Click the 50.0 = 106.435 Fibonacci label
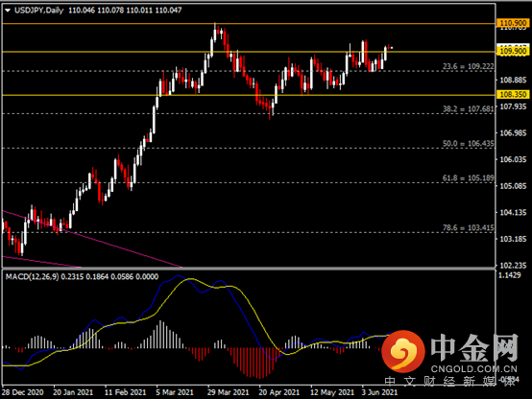Image resolution: width=532 pixels, height=399 pixels. point(469,144)
